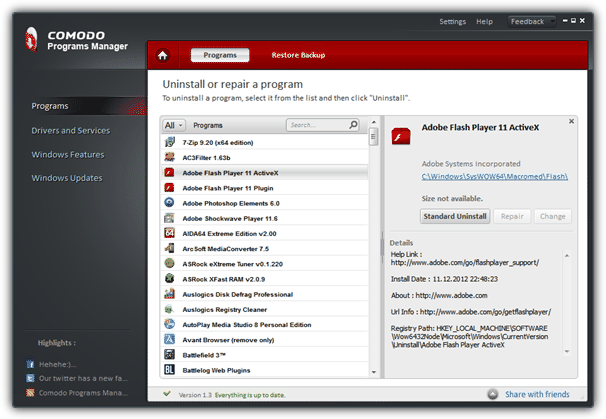Open Windows Features section
The image size is (606, 419).
point(68,155)
